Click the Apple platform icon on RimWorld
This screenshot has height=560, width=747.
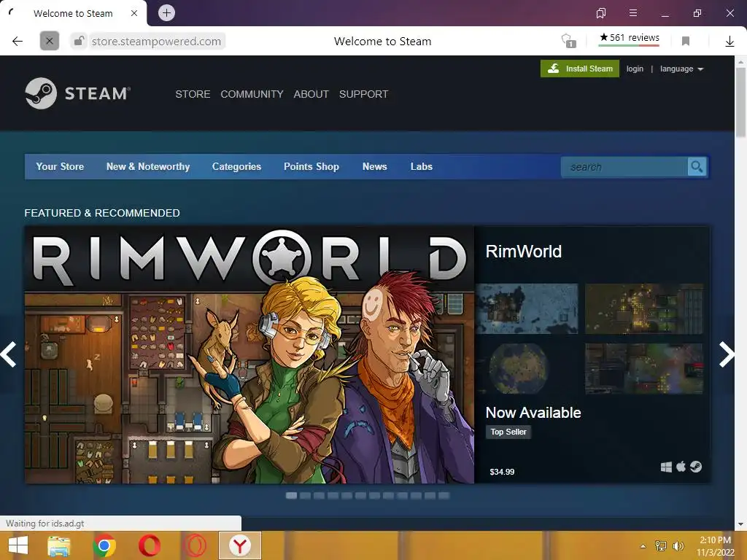tap(681, 467)
